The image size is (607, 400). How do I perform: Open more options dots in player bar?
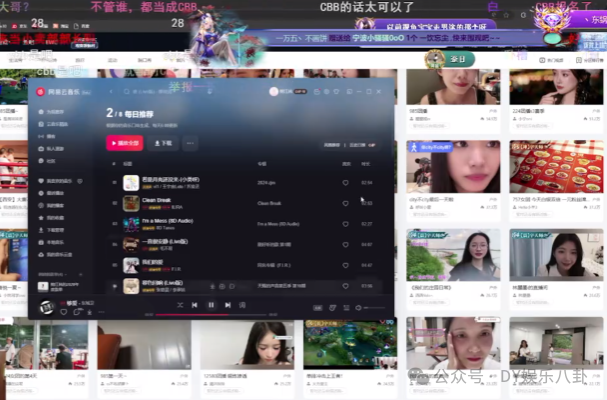pyautogui.click(x=101, y=312)
